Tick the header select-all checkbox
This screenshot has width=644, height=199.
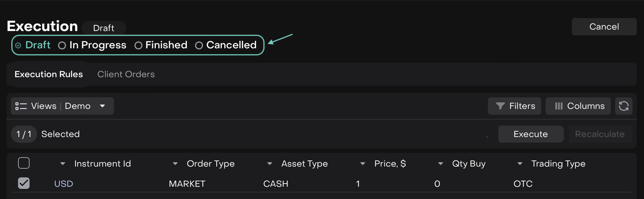[24, 163]
